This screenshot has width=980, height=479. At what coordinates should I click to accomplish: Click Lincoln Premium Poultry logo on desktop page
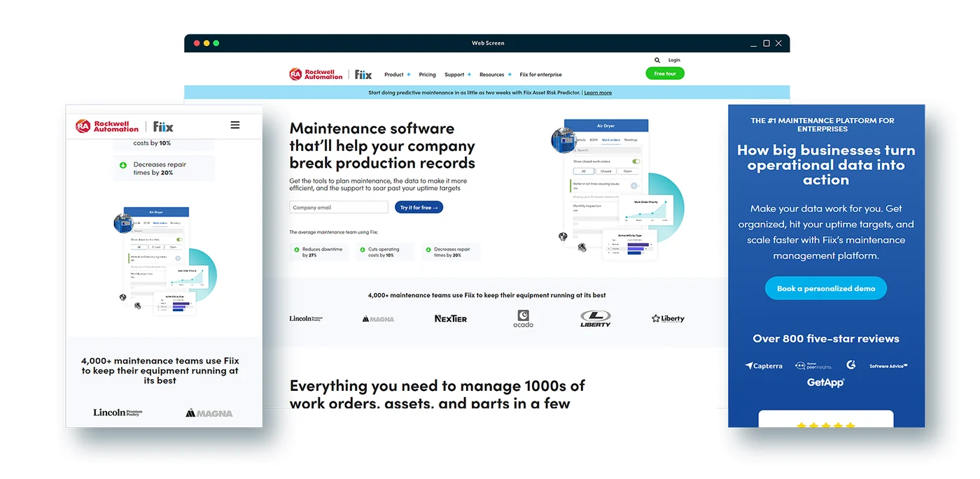306,319
